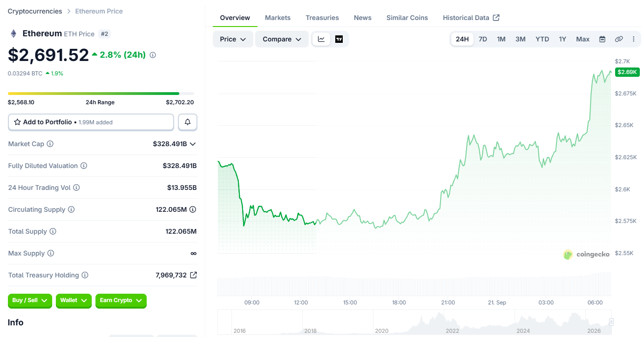Click the external link icon on Historical Data
The image size is (644, 337).
(x=496, y=18)
